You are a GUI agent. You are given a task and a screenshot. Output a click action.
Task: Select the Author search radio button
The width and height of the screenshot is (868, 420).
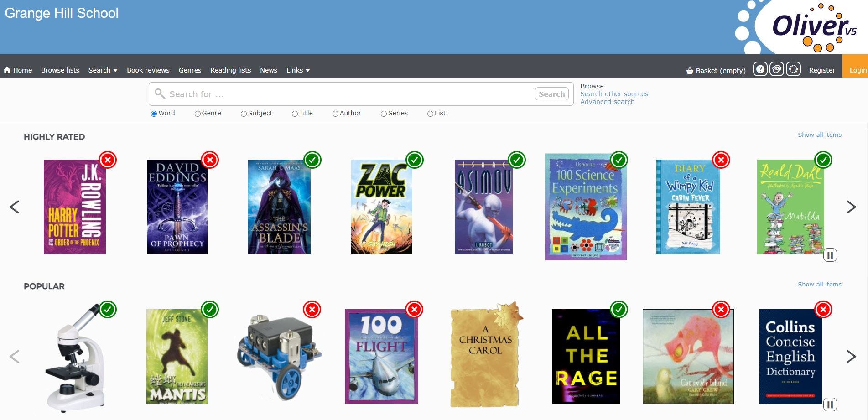[x=335, y=114]
